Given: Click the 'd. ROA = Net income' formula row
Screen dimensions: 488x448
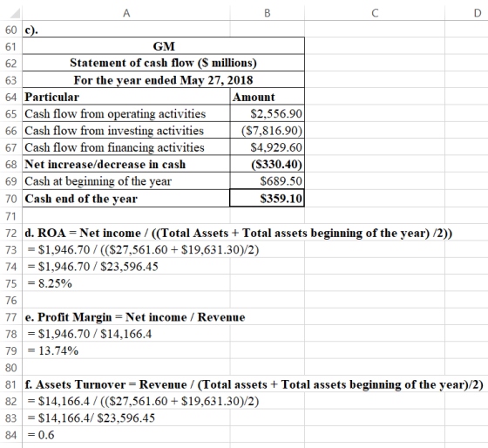Looking at the screenshot, I should coord(239,233).
